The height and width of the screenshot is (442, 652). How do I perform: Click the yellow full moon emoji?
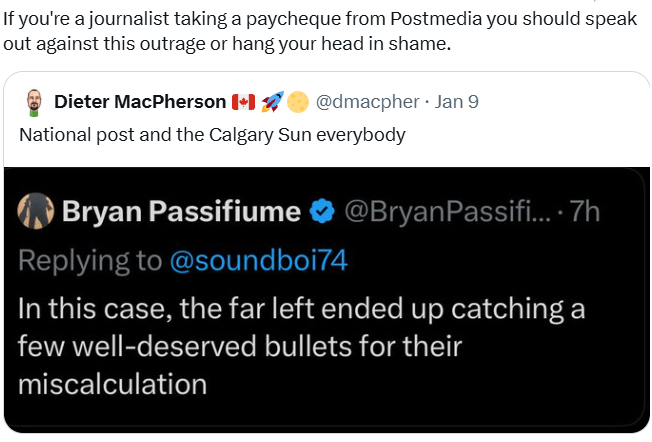tap(298, 102)
